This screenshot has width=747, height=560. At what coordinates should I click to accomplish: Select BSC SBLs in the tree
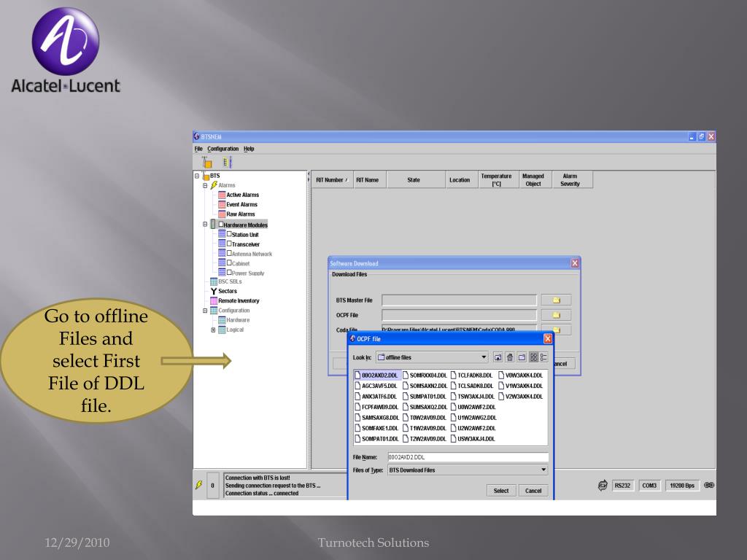click(230, 281)
